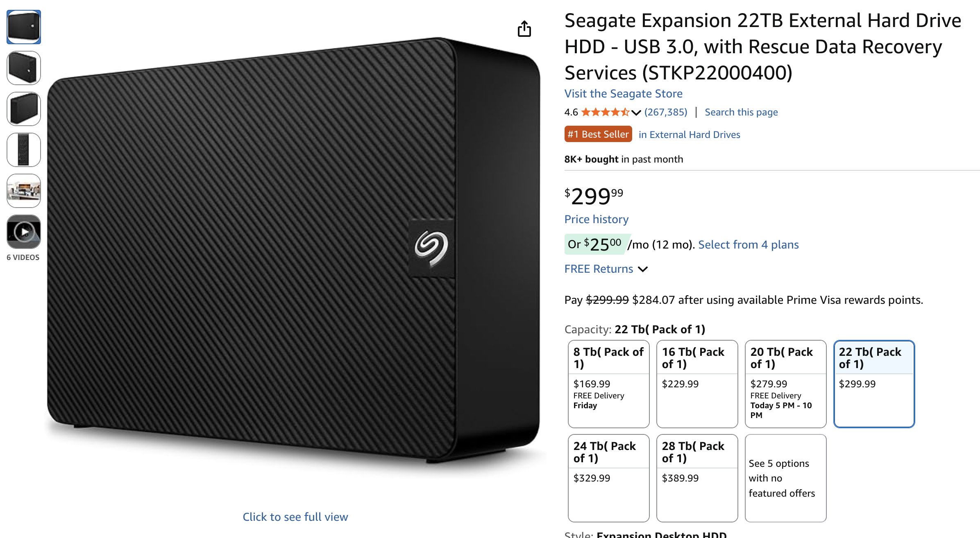Expand 'See 5 options with no featured offers'

(x=785, y=478)
